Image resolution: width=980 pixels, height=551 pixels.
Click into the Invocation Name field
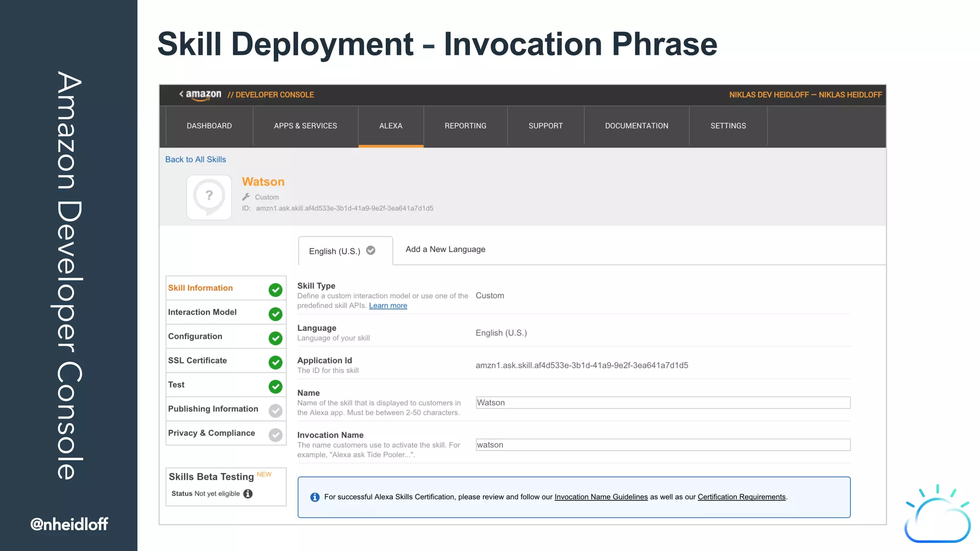[663, 445]
